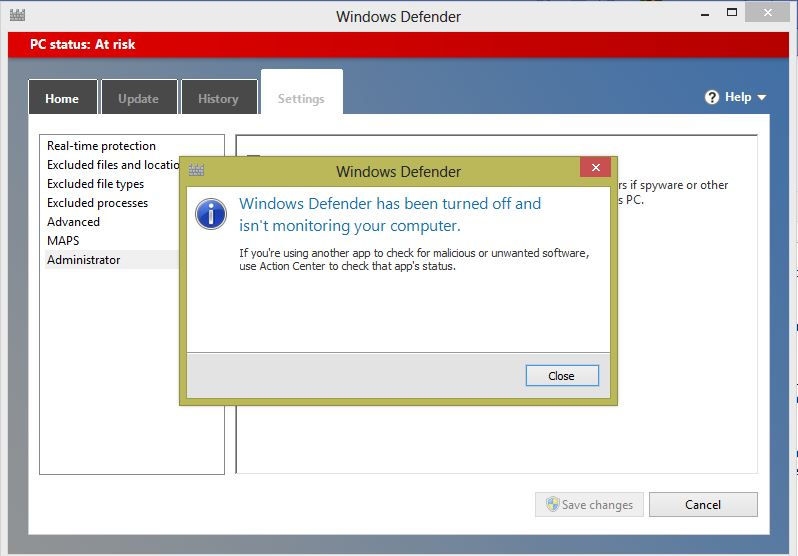Viewport: 798px width, 556px height.
Task: Select Excluded files and locations item
Action: 112,165
